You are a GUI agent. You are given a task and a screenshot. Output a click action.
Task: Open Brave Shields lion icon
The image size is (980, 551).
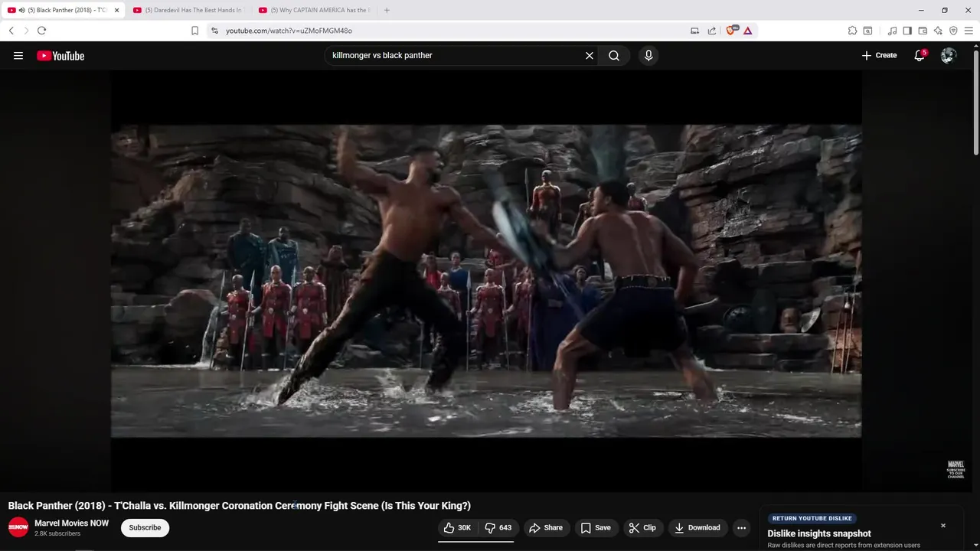click(731, 31)
